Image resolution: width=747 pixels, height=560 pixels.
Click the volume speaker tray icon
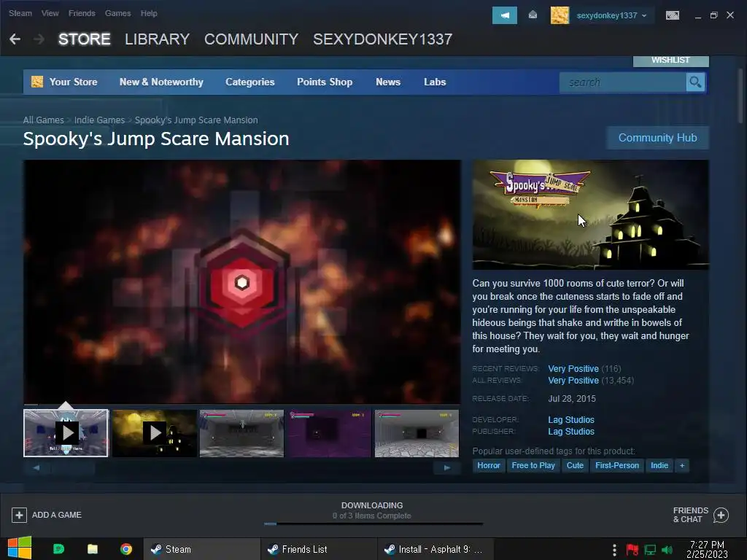(667, 550)
